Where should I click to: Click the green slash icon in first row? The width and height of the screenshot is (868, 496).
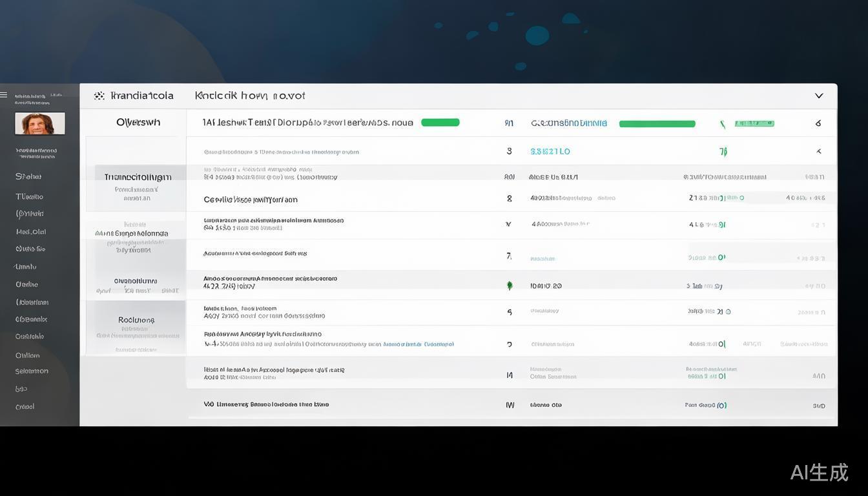[x=723, y=123]
